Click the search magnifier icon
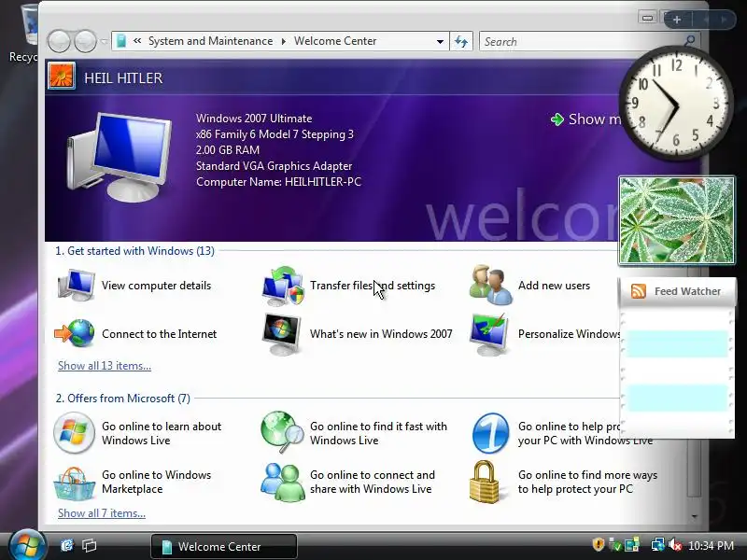The height and width of the screenshot is (560, 747). click(689, 41)
